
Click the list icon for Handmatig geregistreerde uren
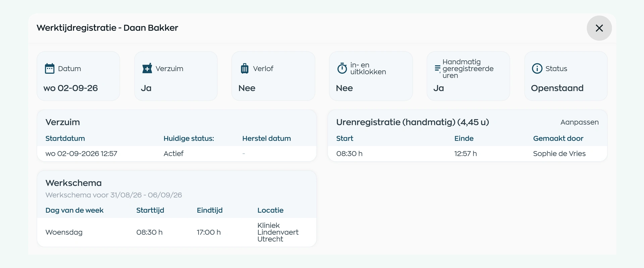point(438,69)
